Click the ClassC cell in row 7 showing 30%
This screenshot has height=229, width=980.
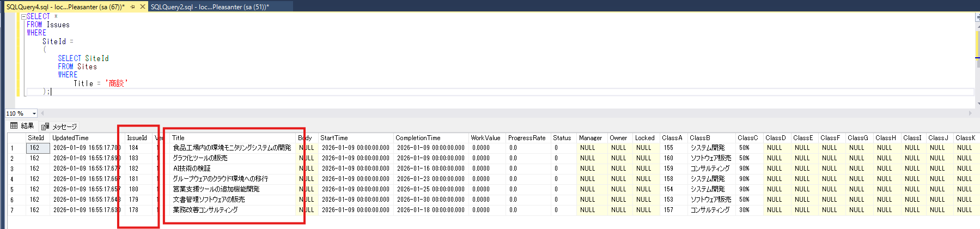click(x=744, y=210)
